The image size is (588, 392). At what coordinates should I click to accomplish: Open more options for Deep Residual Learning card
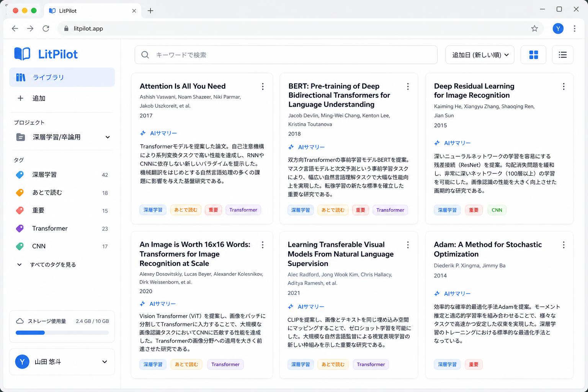[x=563, y=87]
